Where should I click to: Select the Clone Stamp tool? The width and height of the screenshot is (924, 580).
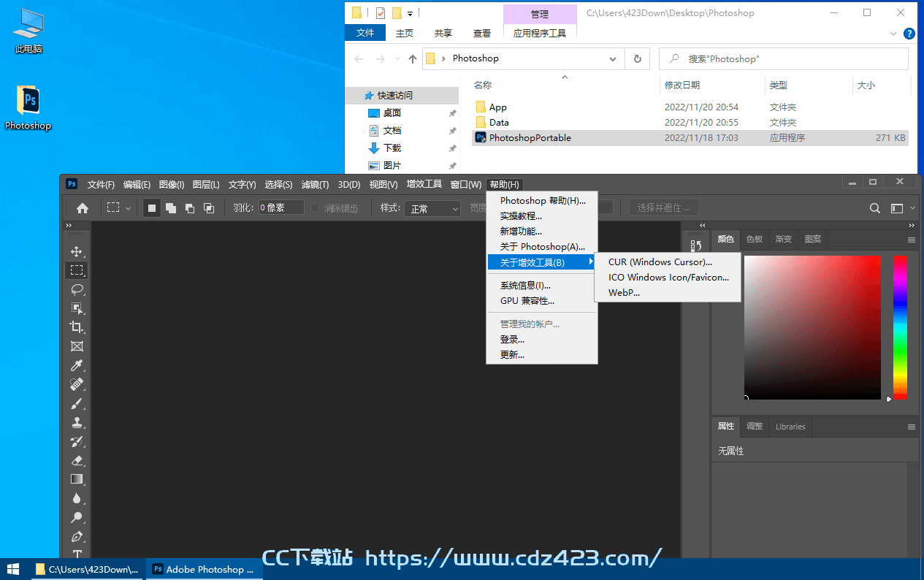click(x=77, y=422)
